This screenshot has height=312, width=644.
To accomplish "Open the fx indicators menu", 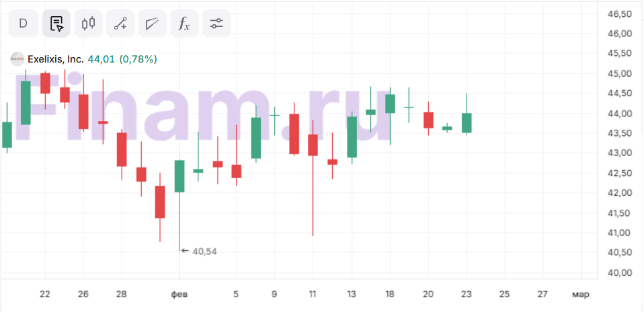I will [x=184, y=24].
